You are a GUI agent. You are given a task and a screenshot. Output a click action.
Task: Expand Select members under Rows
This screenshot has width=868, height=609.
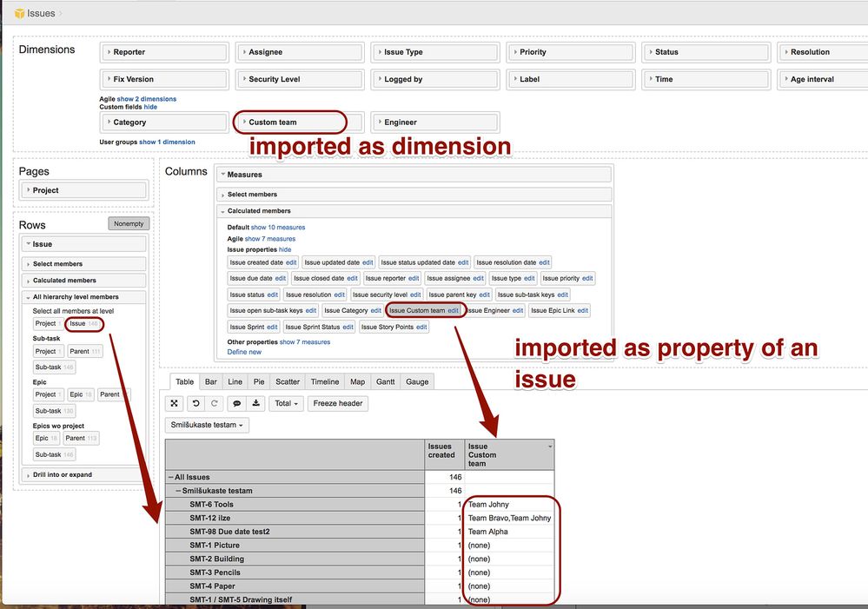coord(84,264)
